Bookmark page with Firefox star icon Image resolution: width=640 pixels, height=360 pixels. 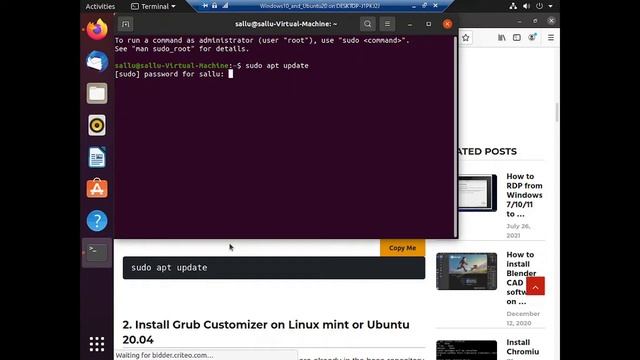pyautogui.click(x=466, y=38)
